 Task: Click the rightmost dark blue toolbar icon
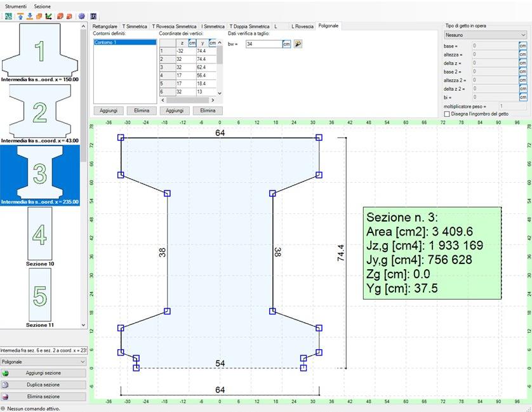[93, 16]
